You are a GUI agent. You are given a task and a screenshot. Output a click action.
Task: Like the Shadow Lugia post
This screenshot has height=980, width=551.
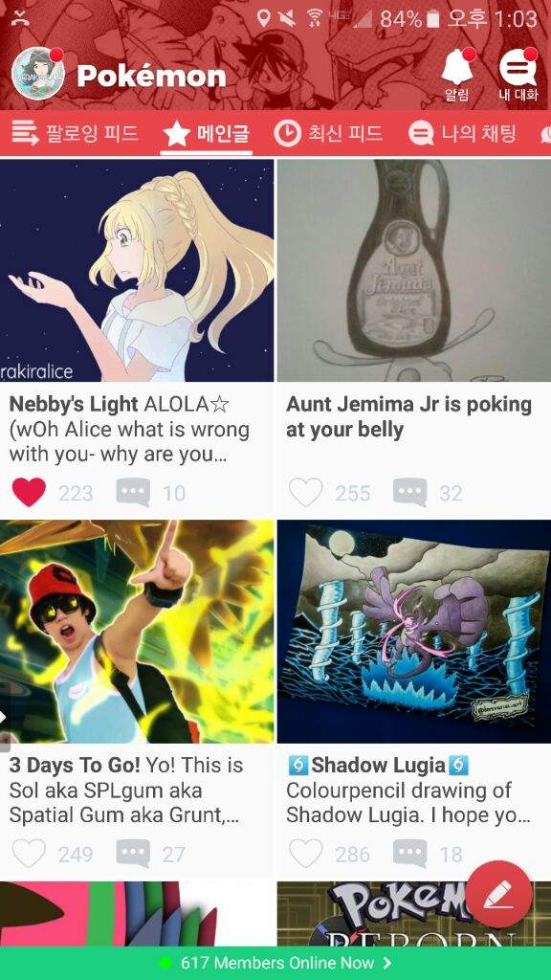point(305,853)
